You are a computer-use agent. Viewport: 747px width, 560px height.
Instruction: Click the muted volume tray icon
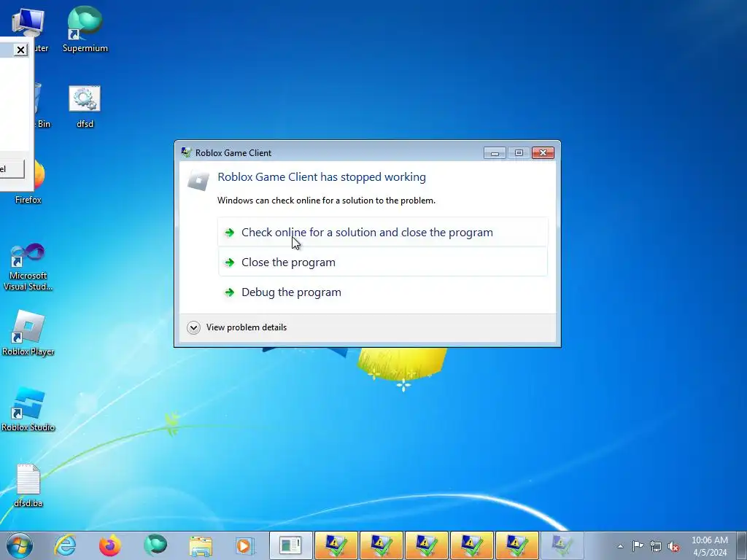coord(673,546)
